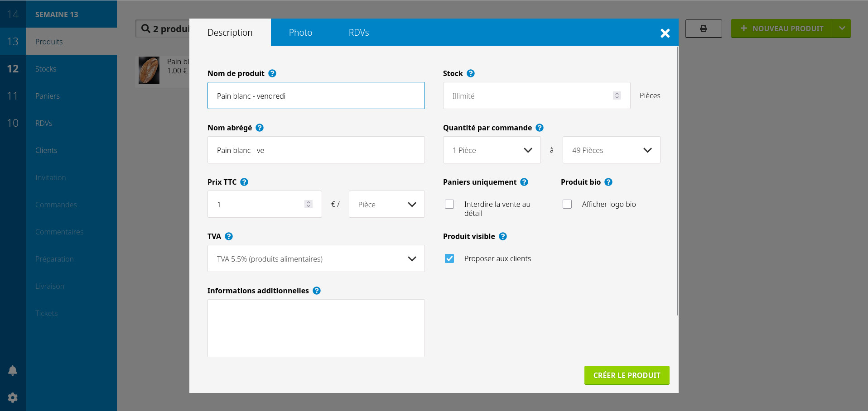Uncheck Proposer aux clients checkbox
This screenshot has width=868, height=411.
click(449, 258)
